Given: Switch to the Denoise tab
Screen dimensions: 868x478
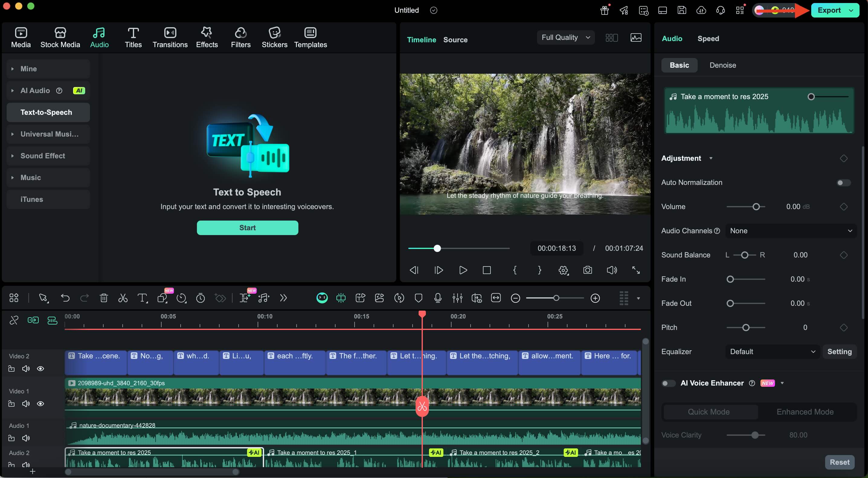Looking at the screenshot, I should tap(722, 65).
